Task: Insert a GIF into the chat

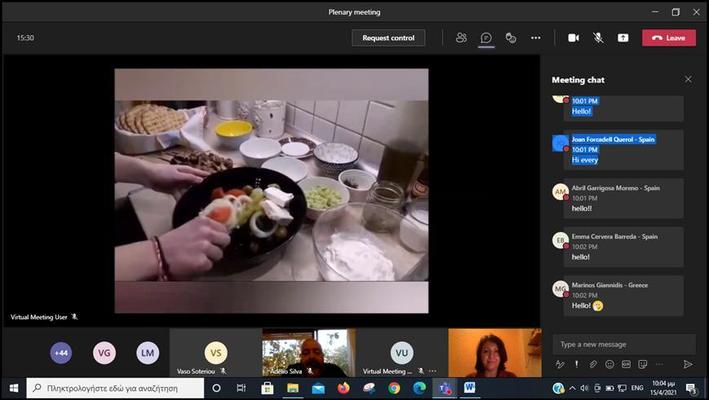Action: [x=626, y=364]
